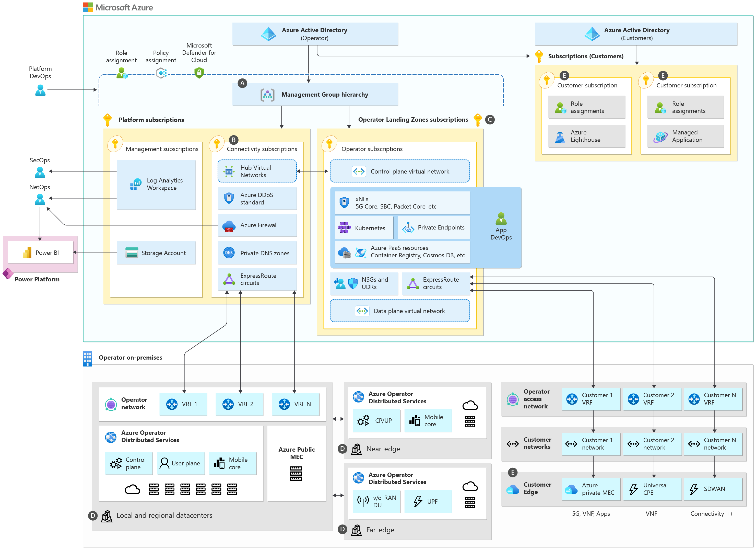Click the Management Group hierarchy icon

pos(267,95)
